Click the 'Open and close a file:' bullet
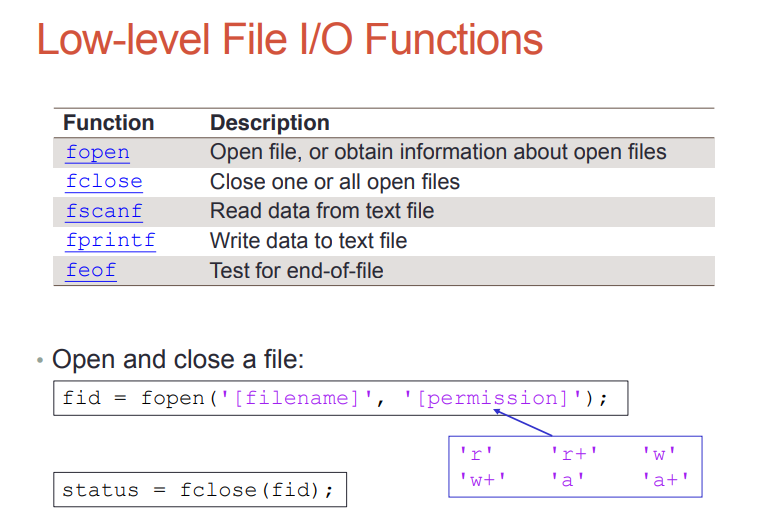 [178, 360]
